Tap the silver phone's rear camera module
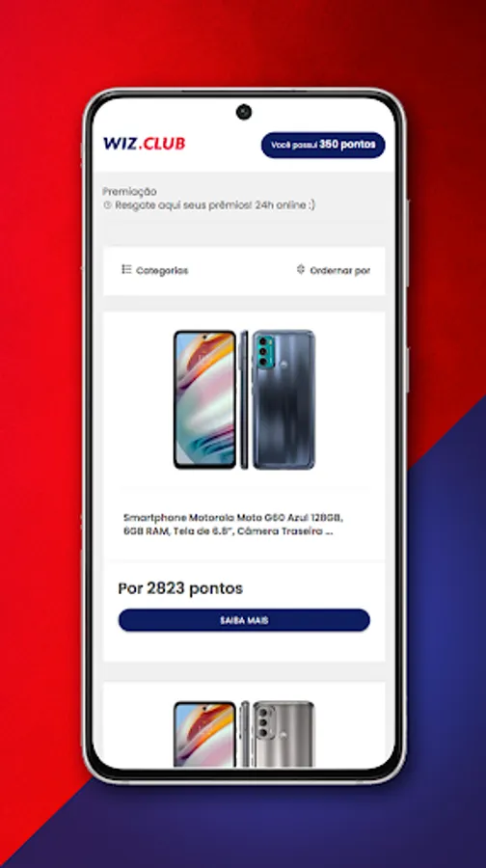 pos(263,721)
